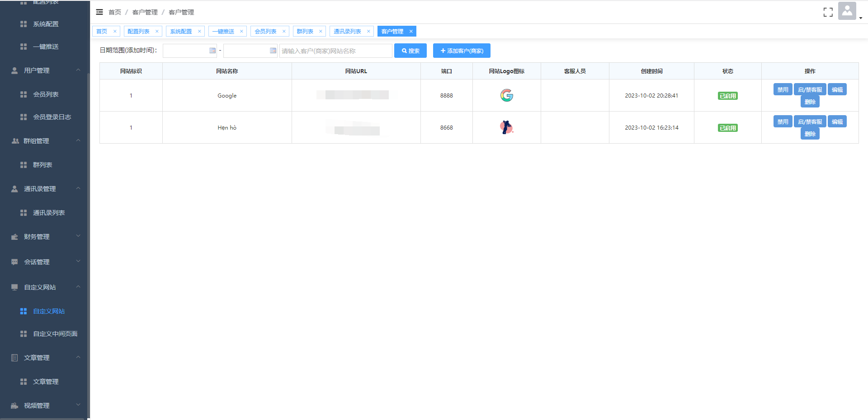Viewport: 868px width, 420px height.
Task: Click the 搜索 search button
Action: click(x=410, y=51)
